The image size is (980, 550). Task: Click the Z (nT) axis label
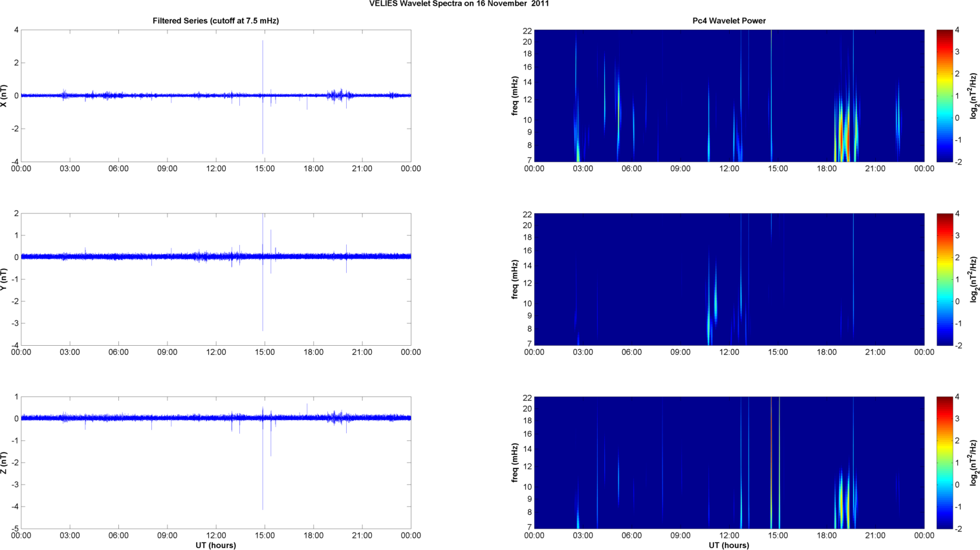[x=5, y=463]
